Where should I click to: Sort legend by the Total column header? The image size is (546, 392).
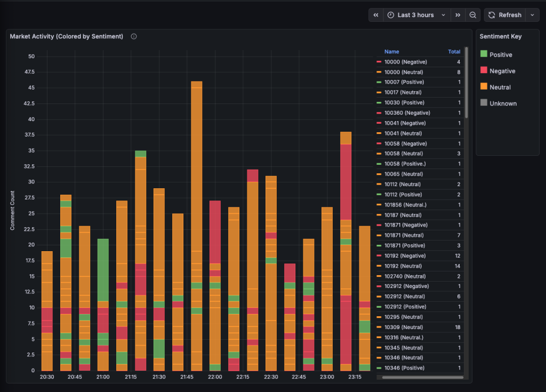tap(454, 52)
